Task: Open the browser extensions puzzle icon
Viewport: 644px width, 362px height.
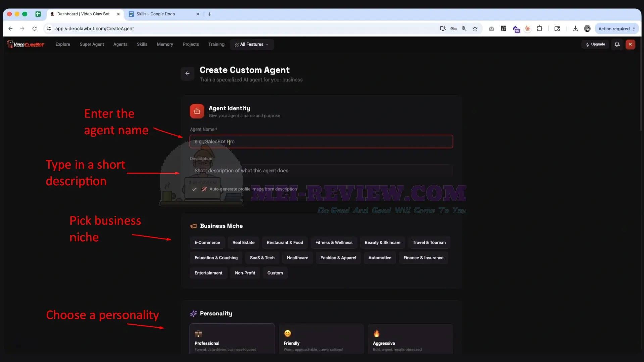Action: [x=539, y=29]
